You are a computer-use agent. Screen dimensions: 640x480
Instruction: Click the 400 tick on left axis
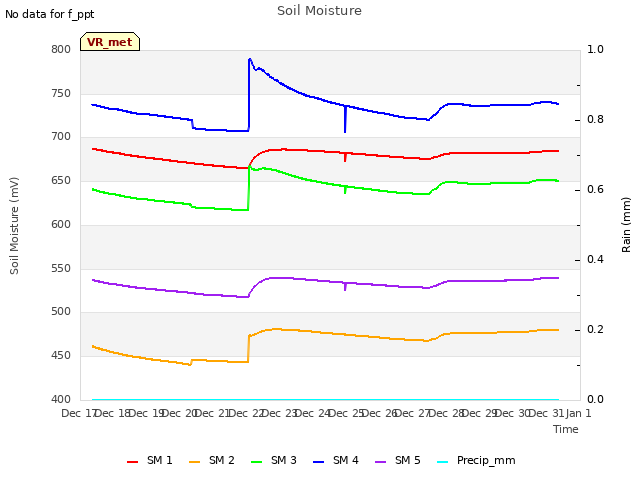tap(61, 399)
